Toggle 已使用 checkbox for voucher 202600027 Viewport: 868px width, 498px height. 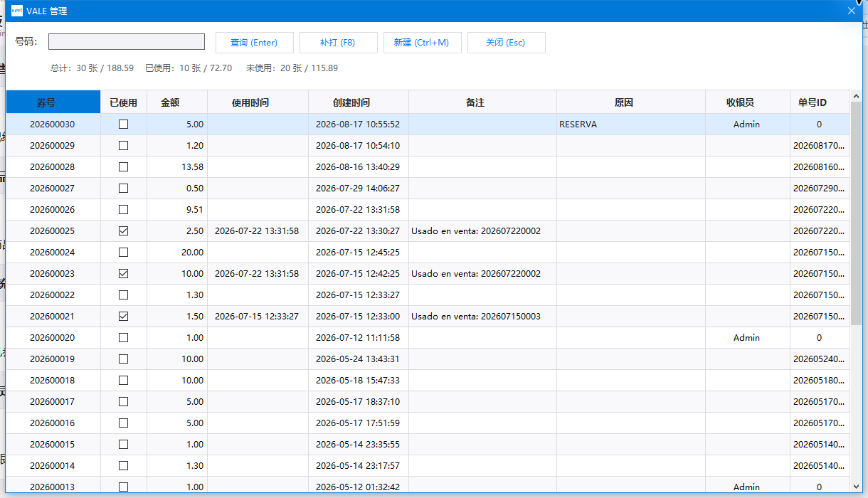coord(124,189)
